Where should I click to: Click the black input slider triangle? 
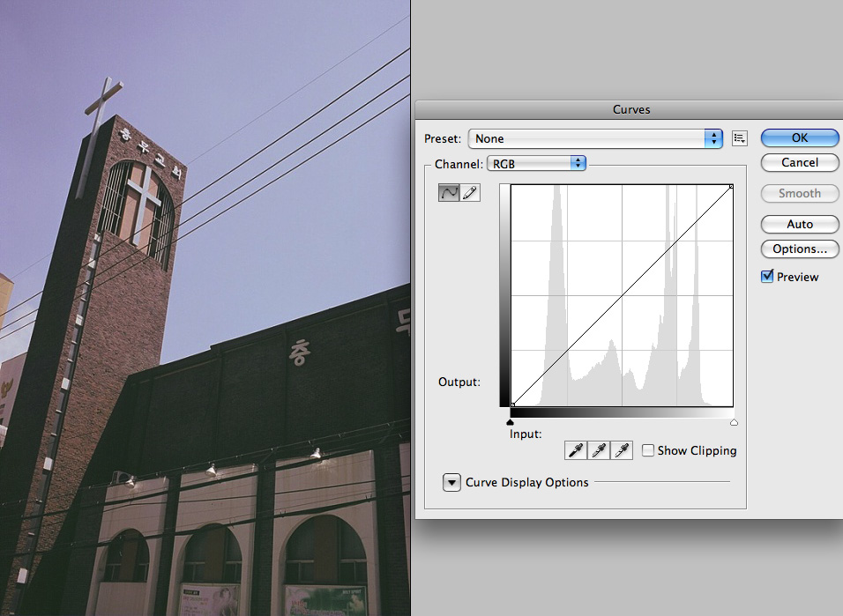(x=511, y=423)
